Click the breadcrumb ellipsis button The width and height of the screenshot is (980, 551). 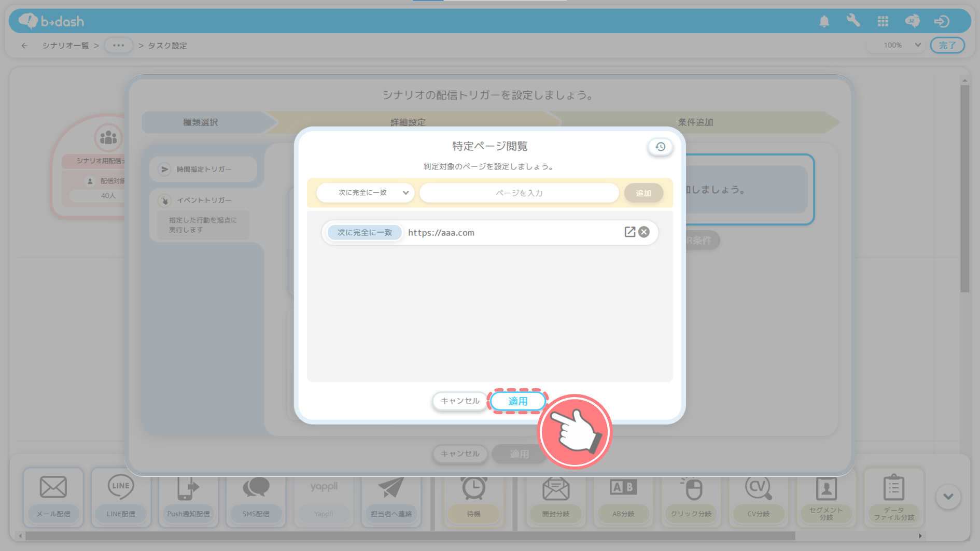[118, 46]
